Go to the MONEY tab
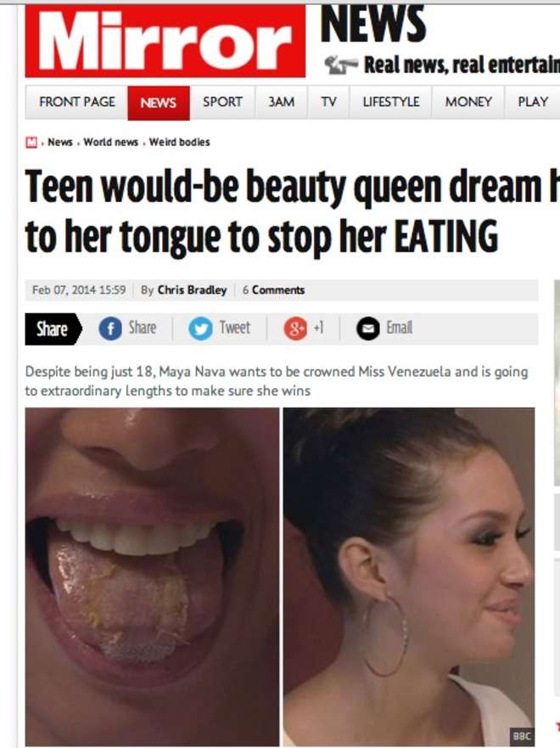Image resolution: width=560 pixels, height=748 pixels. tap(468, 102)
